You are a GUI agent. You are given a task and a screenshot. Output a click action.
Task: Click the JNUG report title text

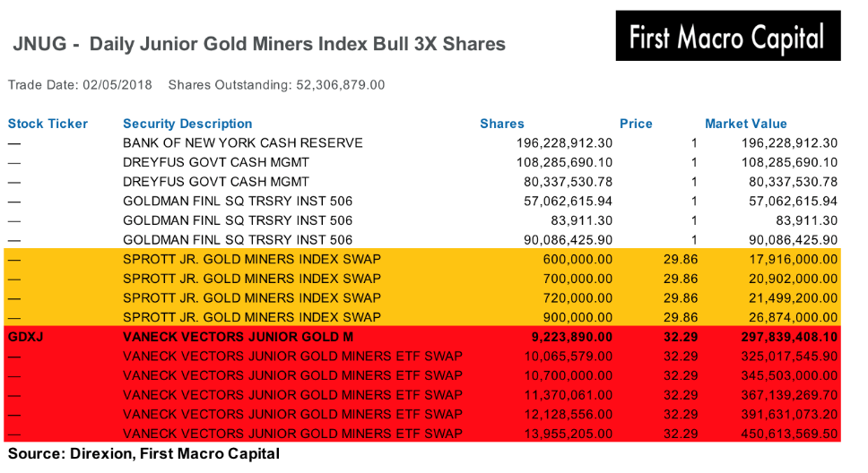pos(259,44)
